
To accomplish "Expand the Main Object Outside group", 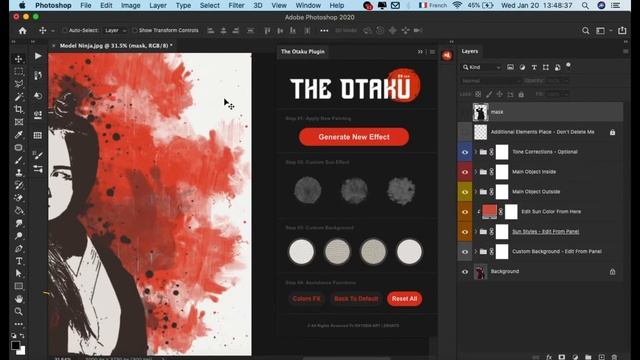I will tap(476, 192).
